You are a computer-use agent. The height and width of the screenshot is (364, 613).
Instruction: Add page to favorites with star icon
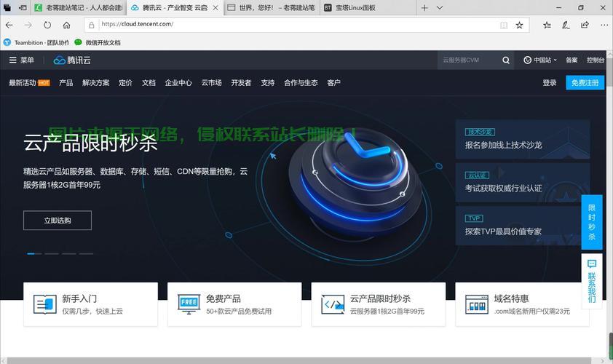point(519,25)
